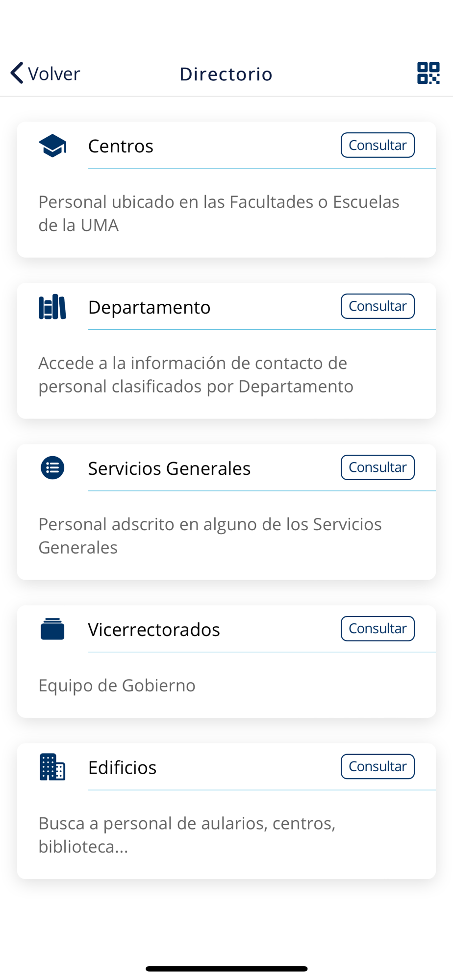The image size is (453, 980).
Task: Tap the books Departamento icon
Action: click(x=52, y=307)
